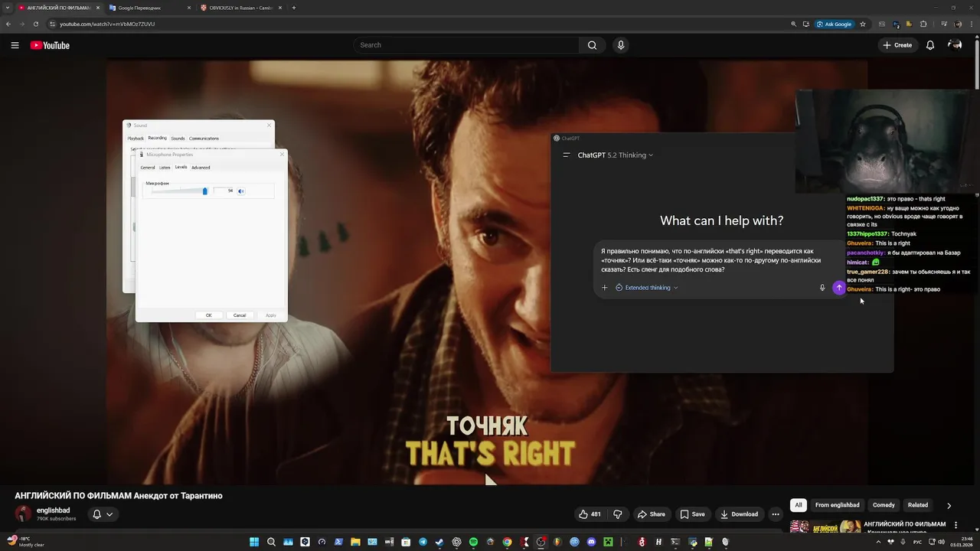Adjust the Микрофон level slider handle
This screenshot has width=980, height=551.
coord(204,191)
